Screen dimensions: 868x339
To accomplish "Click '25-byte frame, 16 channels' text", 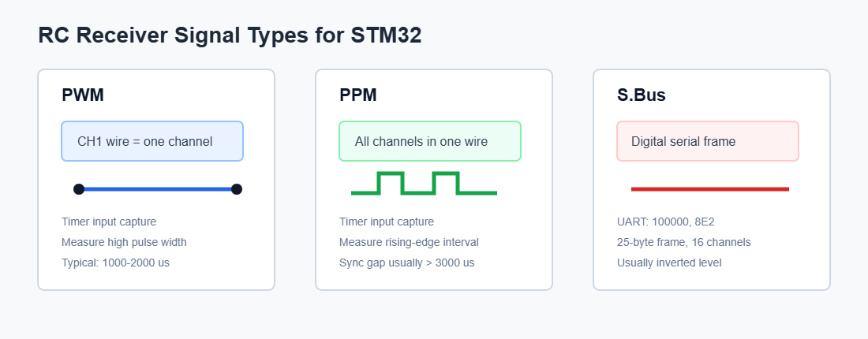I will click(x=684, y=242).
